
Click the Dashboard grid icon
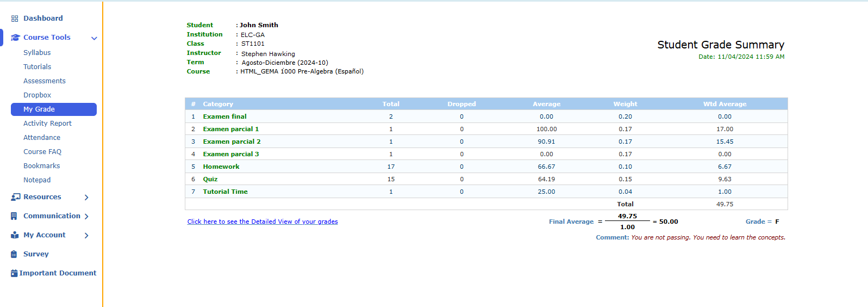[x=15, y=19]
